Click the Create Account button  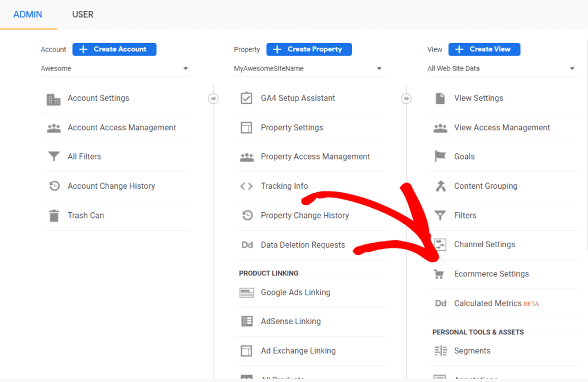114,49
